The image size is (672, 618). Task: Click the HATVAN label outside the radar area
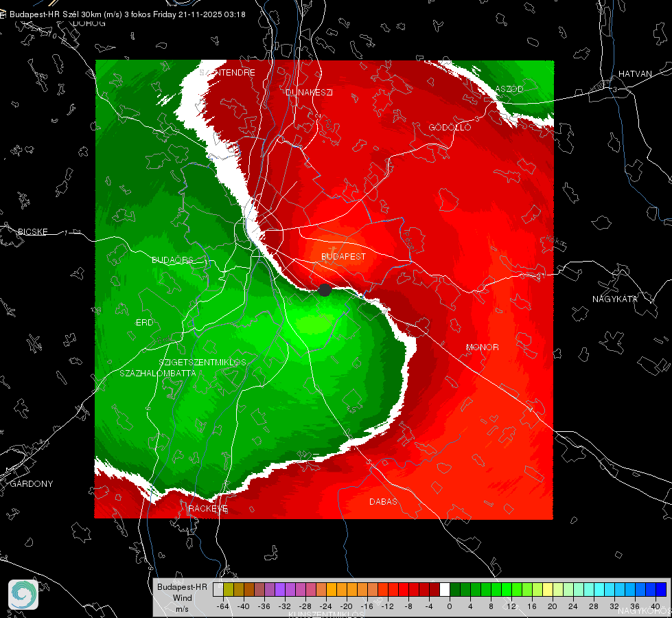pyautogui.click(x=635, y=73)
